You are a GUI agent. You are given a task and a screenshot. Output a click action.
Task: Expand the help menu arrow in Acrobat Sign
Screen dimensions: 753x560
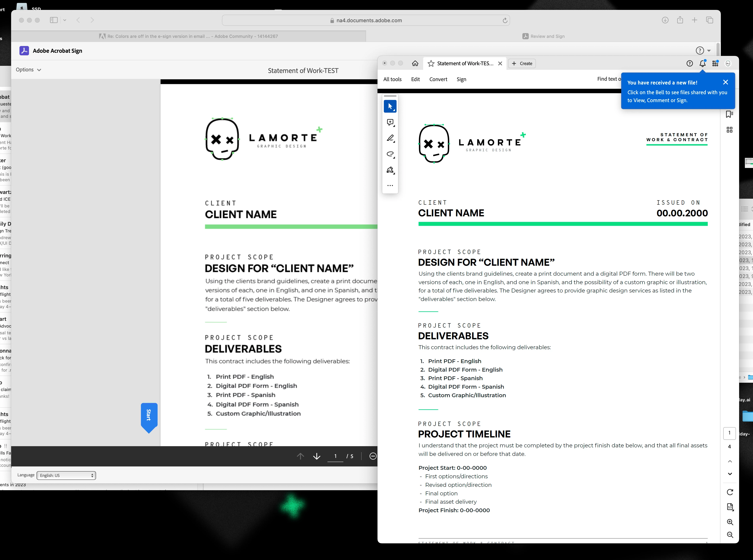click(x=709, y=51)
